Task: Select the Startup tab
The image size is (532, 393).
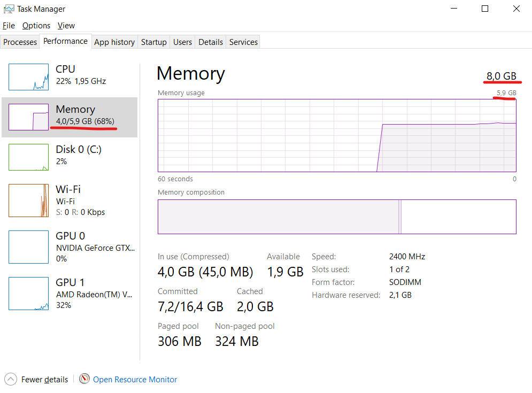Action: point(153,42)
